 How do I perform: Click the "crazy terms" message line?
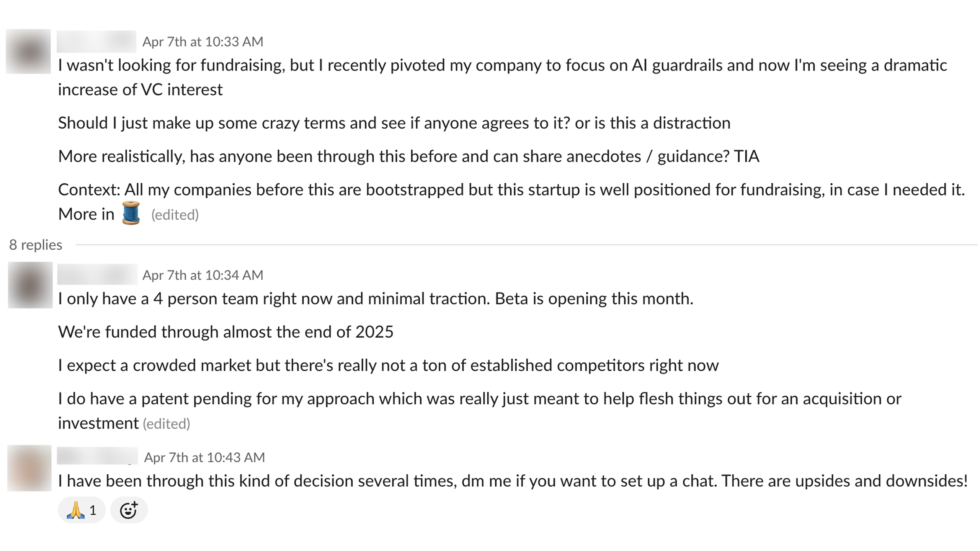394,123
